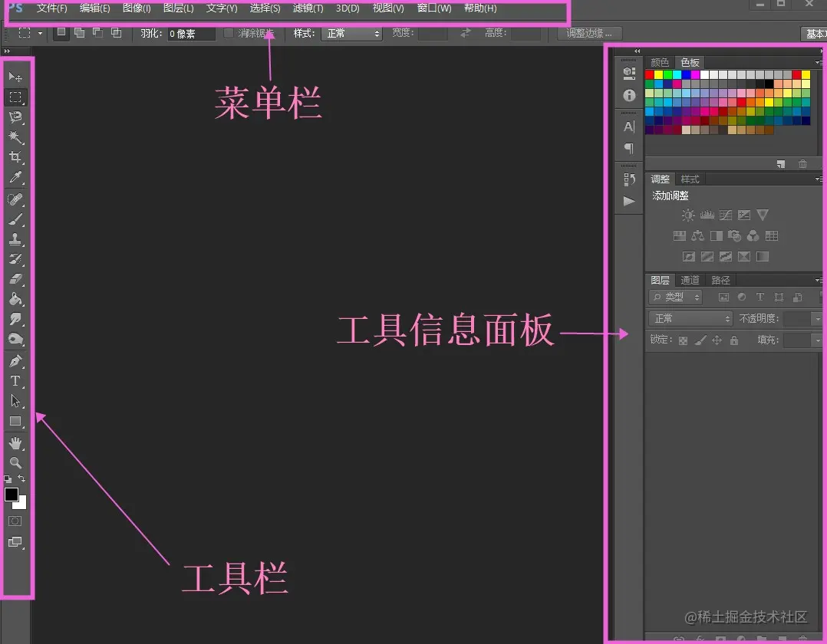Open the tool preset picker arrow
This screenshot has width=827, height=644.
tap(40, 33)
